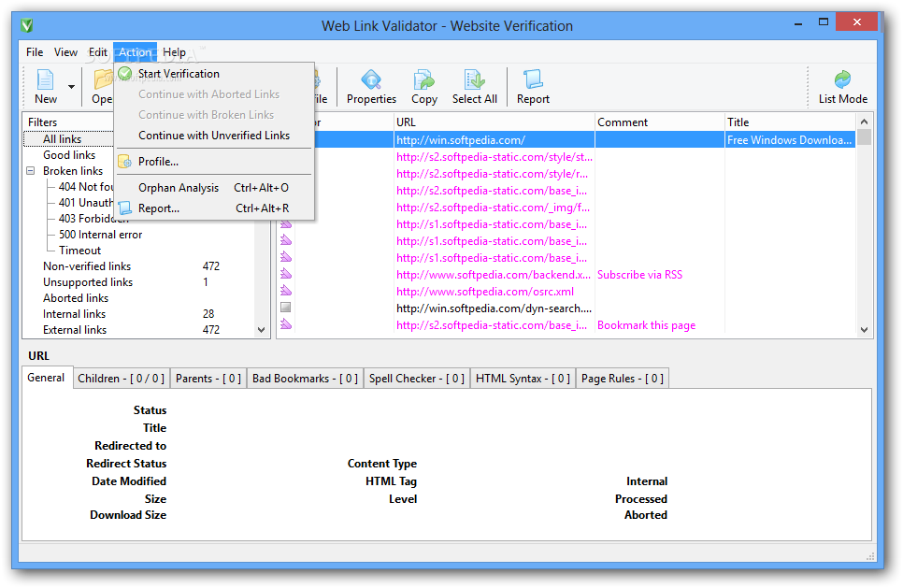903x588 pixels.
Task: Switch to the Page Rules tab
Action: (x=623, y=379)
